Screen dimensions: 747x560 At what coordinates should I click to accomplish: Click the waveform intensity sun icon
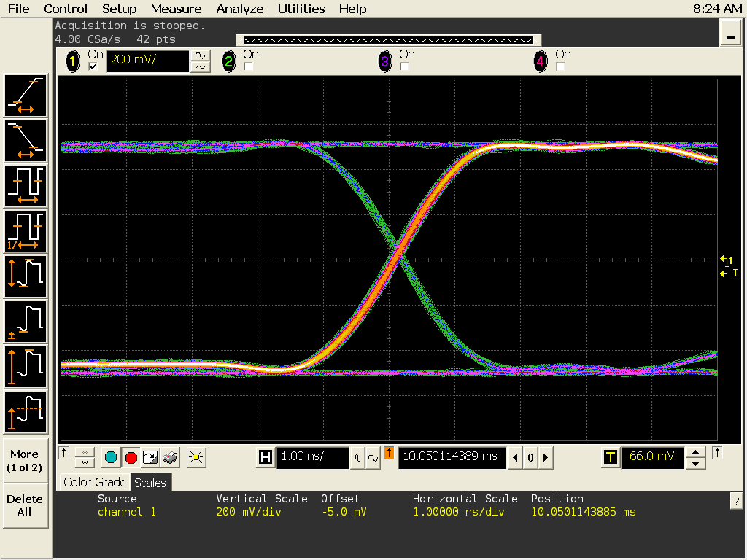click(x=195, y=457)
